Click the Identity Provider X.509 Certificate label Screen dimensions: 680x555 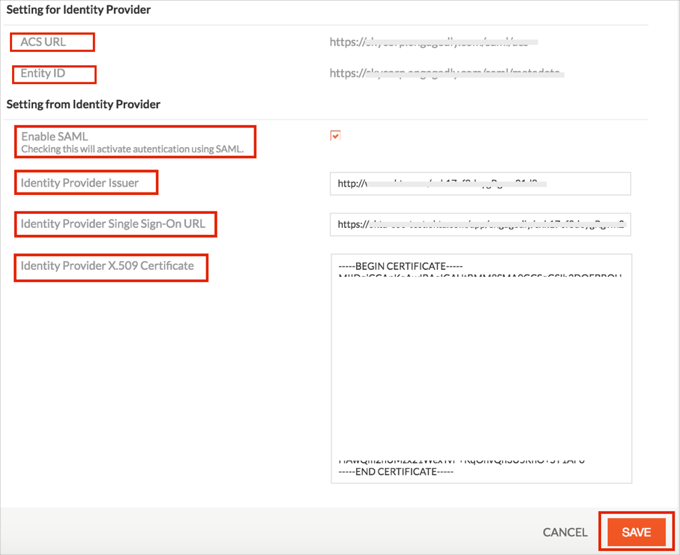click(107, 266)
